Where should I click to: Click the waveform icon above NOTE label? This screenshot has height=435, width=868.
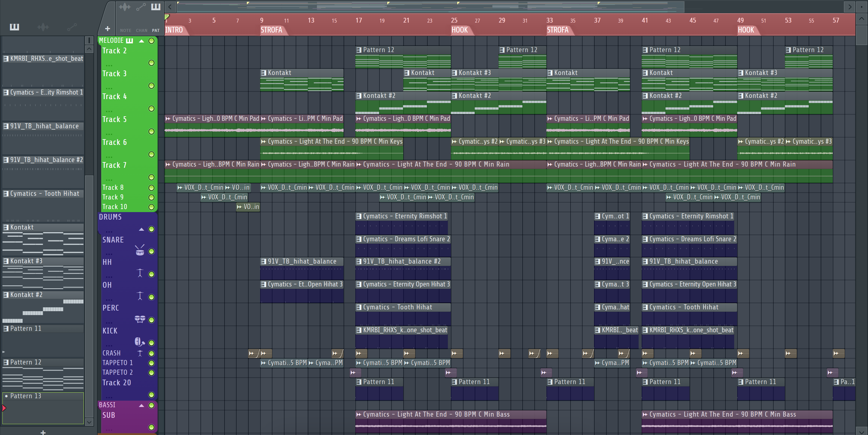coord(125,7)
